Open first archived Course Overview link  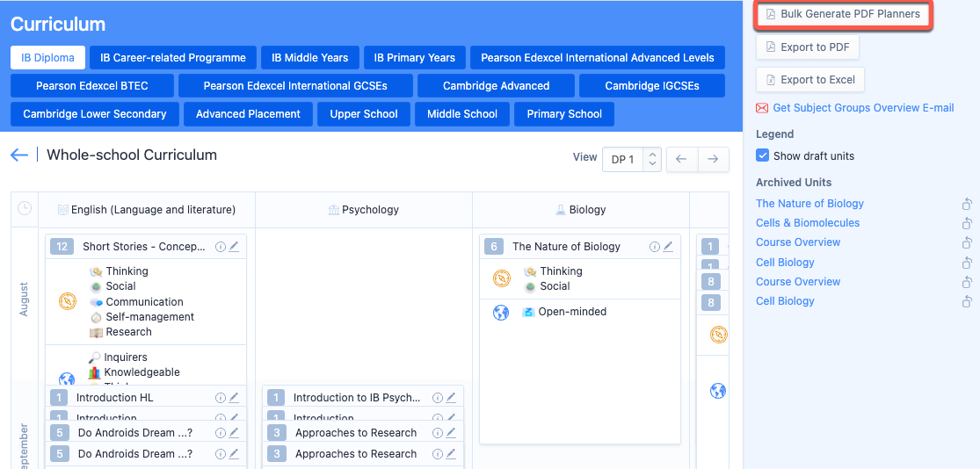click(798, 242)
